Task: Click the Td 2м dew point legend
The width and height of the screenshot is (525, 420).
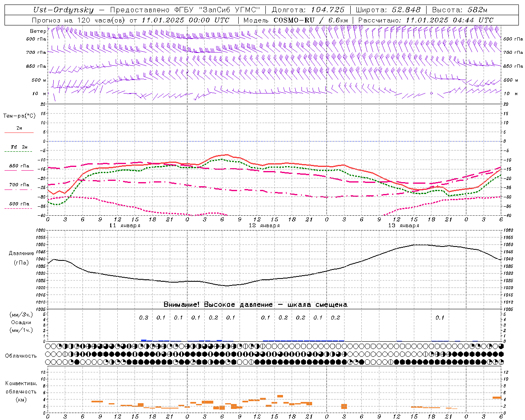Action: click(x=19, y=147)
